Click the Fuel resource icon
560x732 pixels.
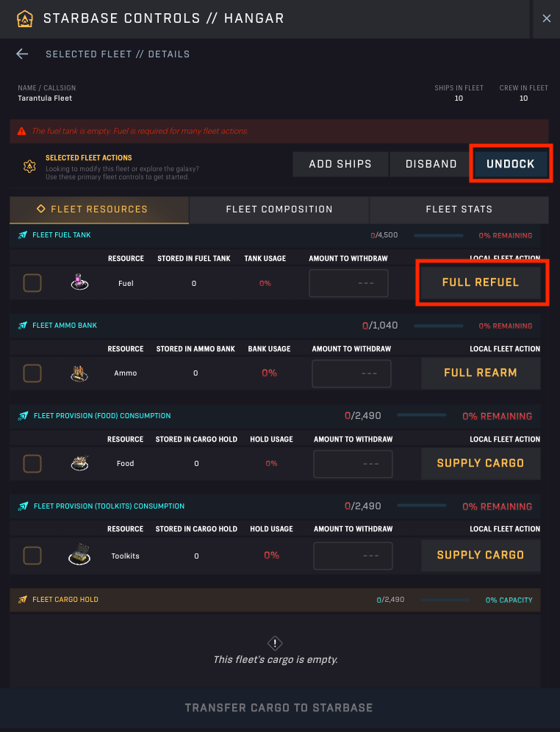tap(79, 282)
